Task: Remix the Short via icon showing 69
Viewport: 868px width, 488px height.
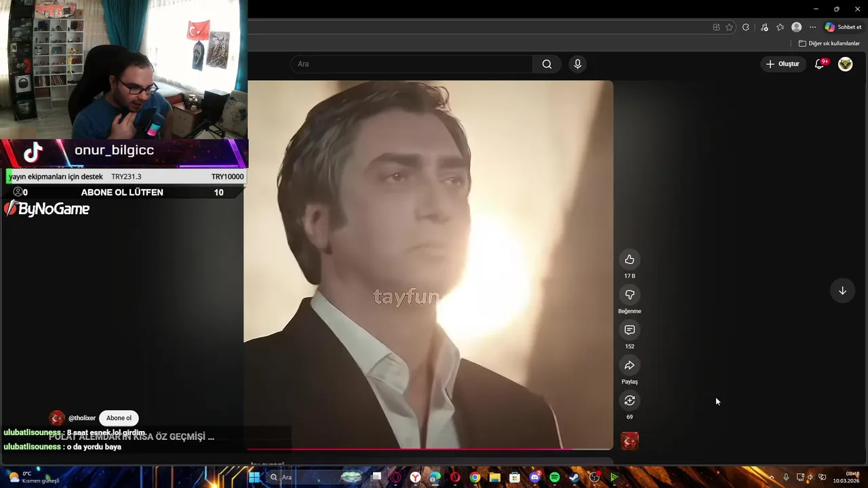Action: tap(629, 401)
